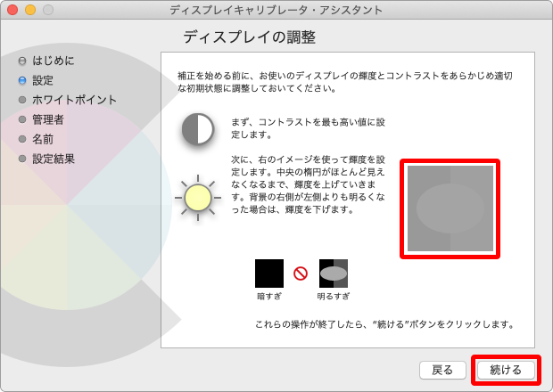This screenshot has height=392, width=553.
Task: Click the gray oval brightness test image
Action: click(x=450, y=208)
